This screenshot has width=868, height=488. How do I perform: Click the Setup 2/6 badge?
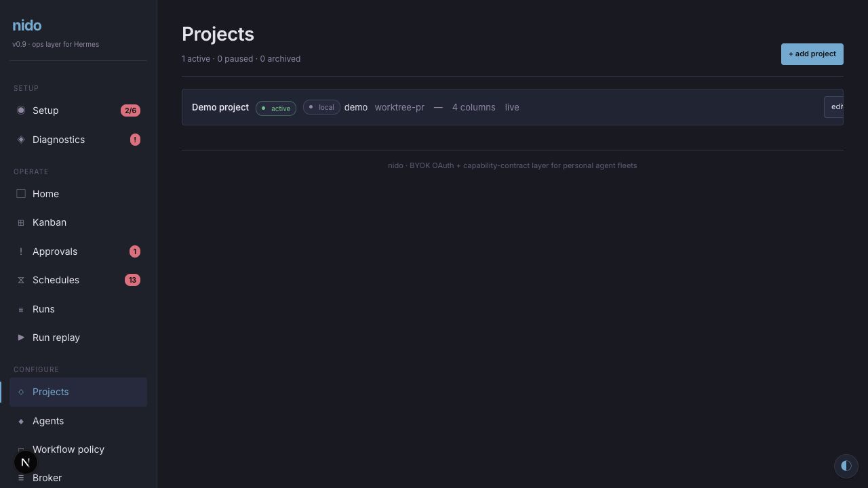coord(130,110)
